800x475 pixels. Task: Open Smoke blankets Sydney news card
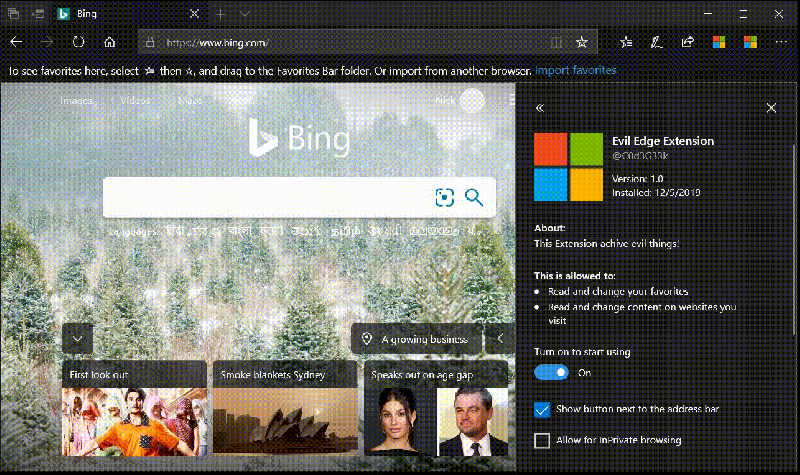(x=285, y=407)
